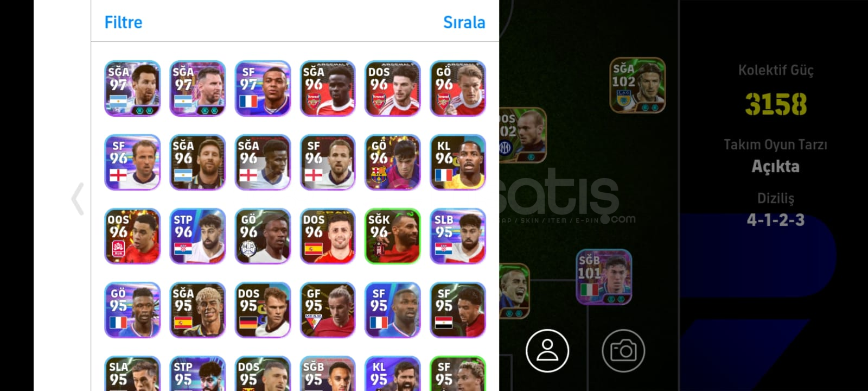Select the STP 96 Croatia player card

(x=197, y=236)
